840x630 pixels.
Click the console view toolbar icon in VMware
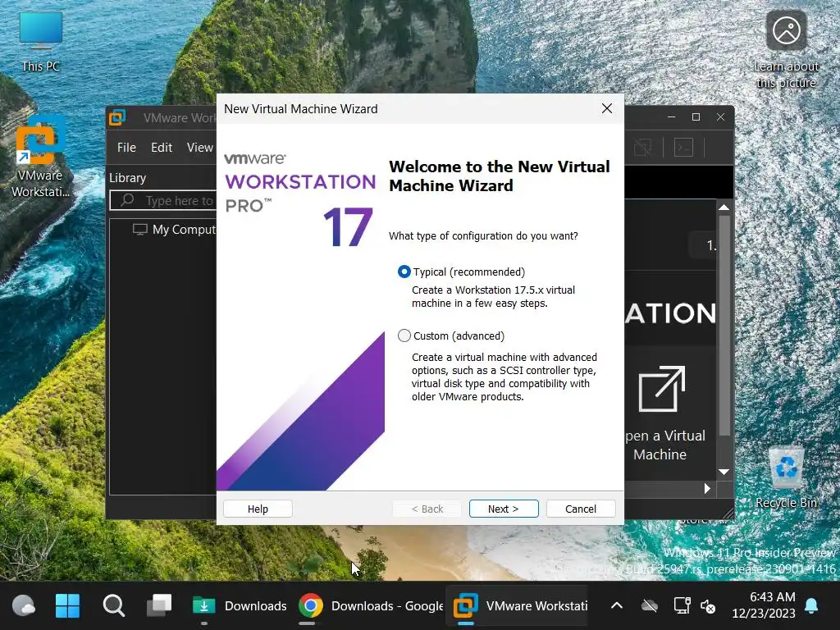(683, 148)
